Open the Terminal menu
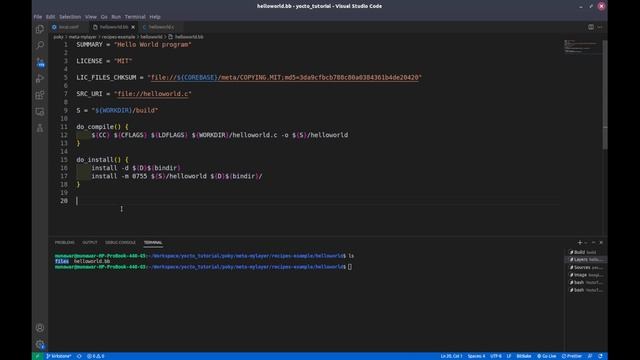 (135, 17)
